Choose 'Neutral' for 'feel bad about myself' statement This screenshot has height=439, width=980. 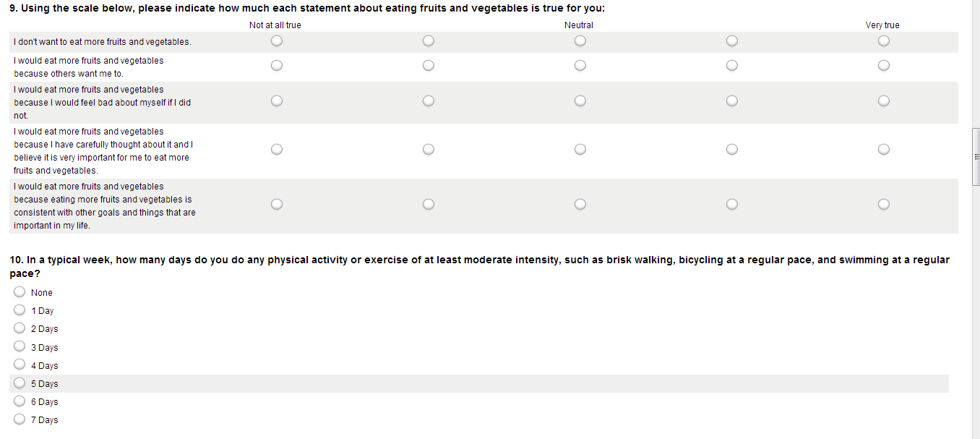580,101
